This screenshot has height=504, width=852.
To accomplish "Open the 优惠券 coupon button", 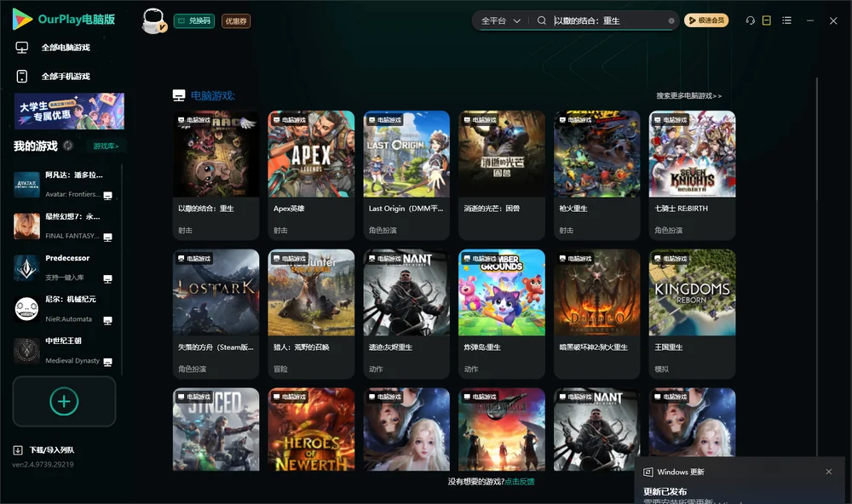I will 236,20.
